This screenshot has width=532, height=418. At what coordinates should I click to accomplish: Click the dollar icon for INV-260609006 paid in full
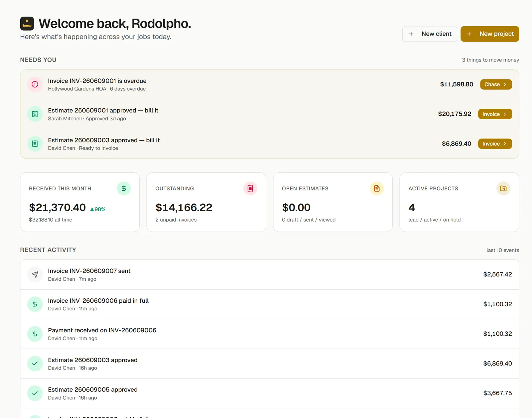pos(35,304)
